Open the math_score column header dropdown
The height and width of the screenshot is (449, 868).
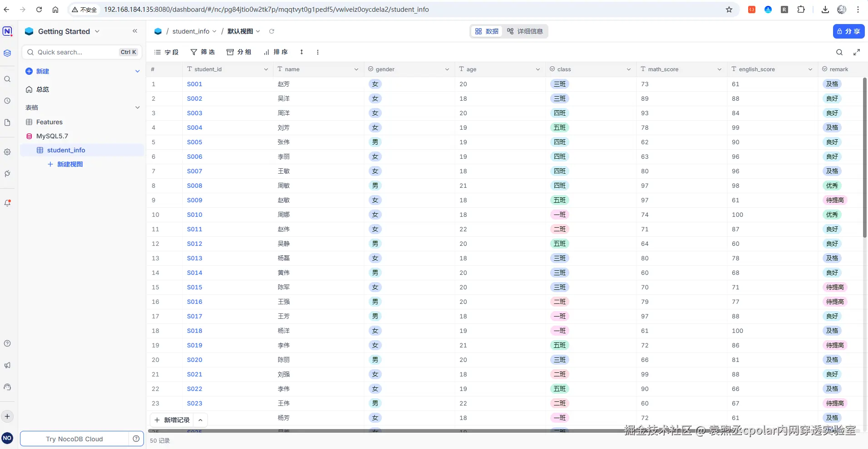[x=720, y=69]
